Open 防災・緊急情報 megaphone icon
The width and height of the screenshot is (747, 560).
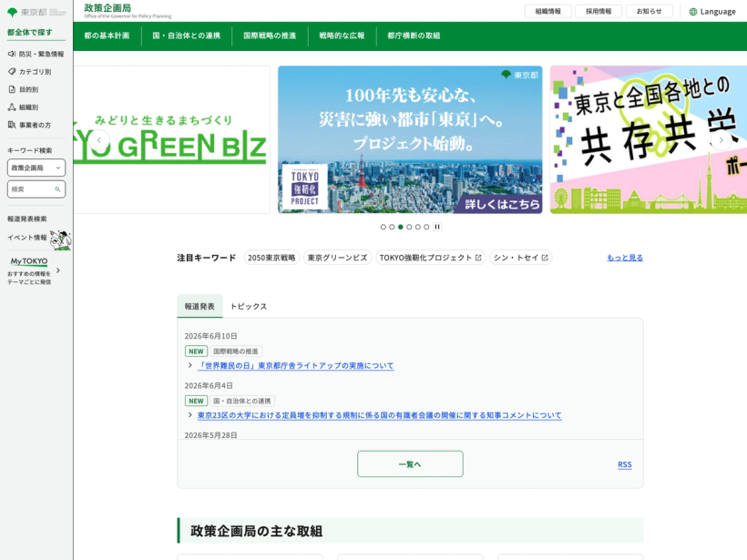click(12, 54)
